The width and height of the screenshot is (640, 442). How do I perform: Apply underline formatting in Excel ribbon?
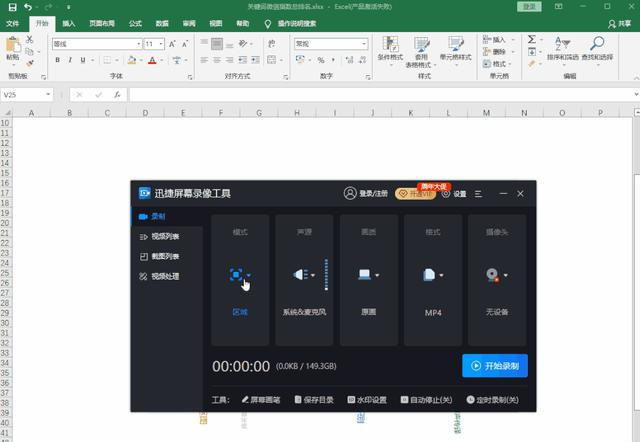83,60
